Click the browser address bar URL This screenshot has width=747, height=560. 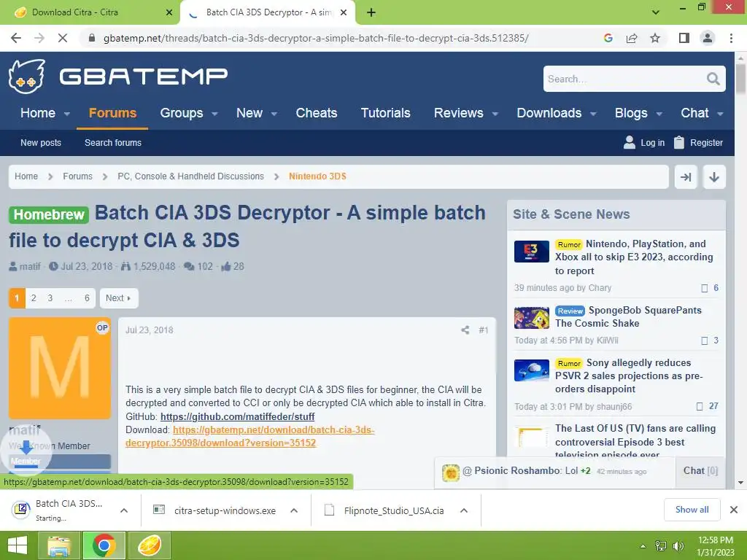point(316,38)
